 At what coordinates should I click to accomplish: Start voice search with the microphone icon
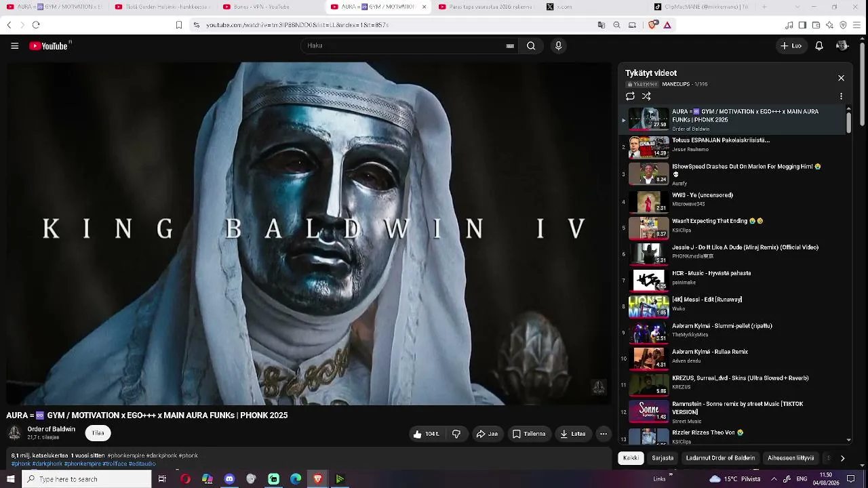[x=558, y=46]
